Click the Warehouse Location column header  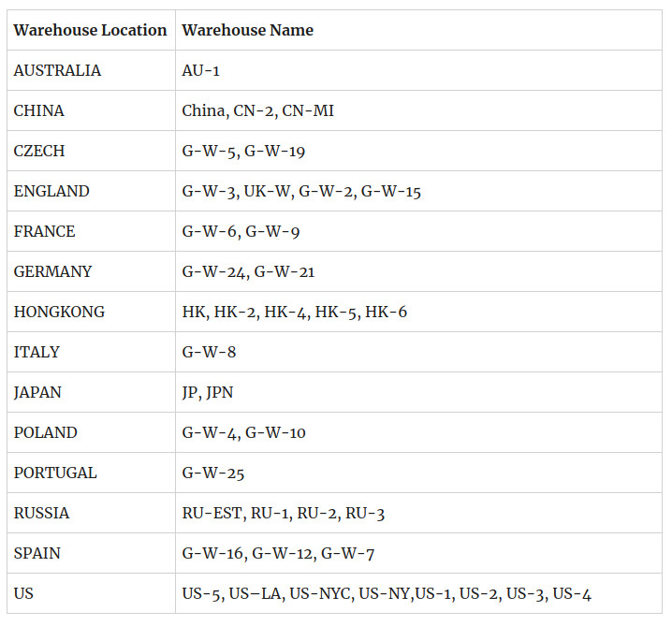click(x=91, y=30)
